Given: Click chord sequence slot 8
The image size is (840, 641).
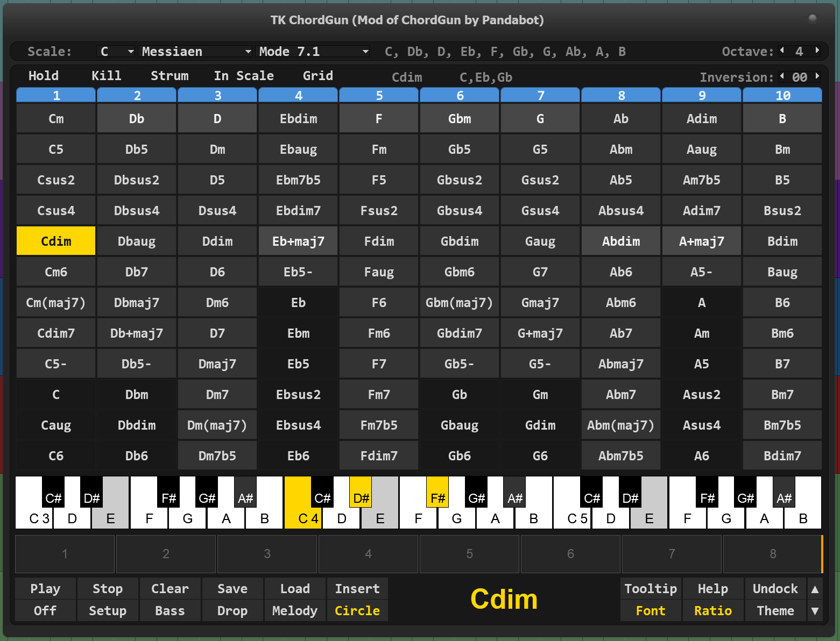Looking at the screenshot, I should click(x=773, y=554).
